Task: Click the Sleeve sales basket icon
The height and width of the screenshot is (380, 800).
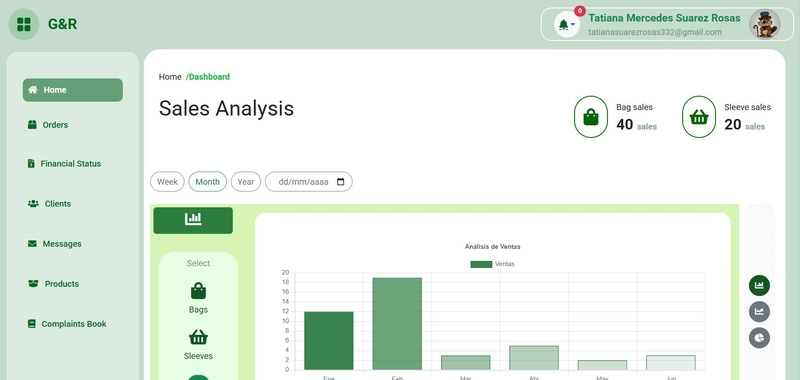Action: (699, 117)
